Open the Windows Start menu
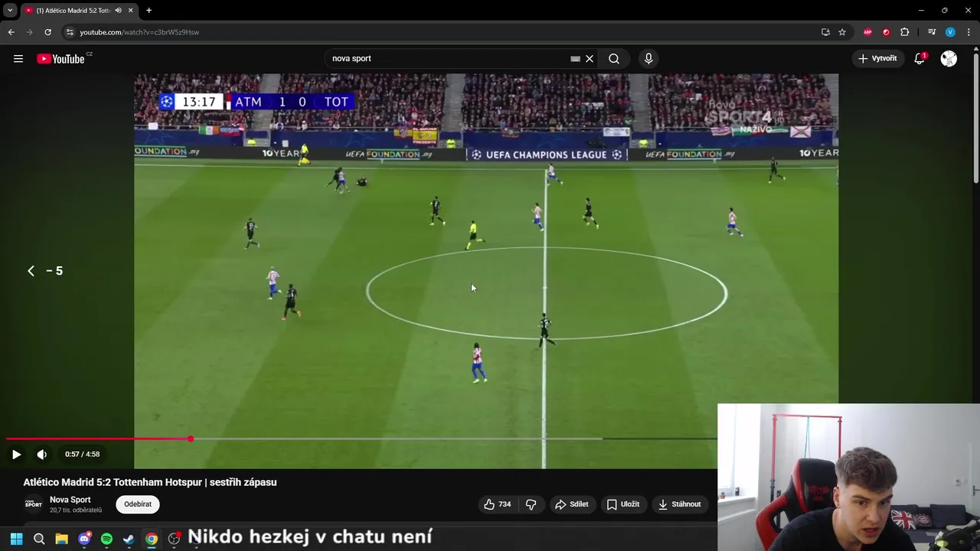980x551 pixels. (16, 539)
